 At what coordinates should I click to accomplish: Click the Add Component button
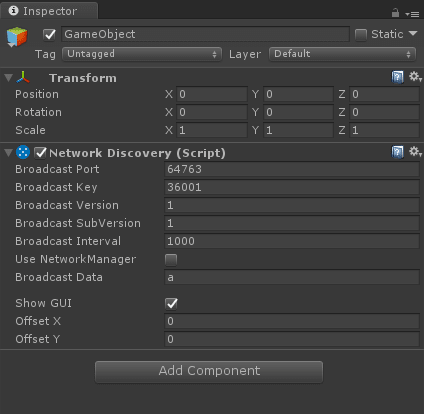coord(209,372)
